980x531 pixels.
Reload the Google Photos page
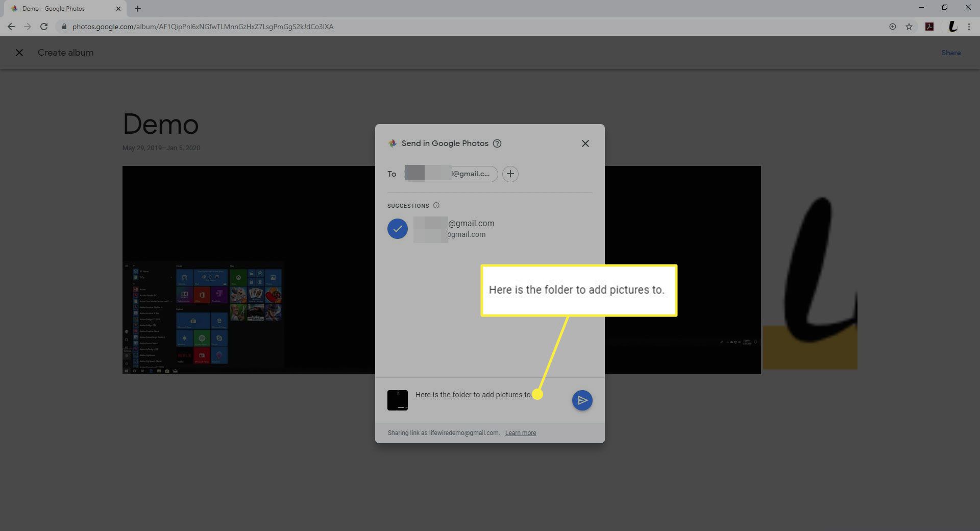[44, 27]
